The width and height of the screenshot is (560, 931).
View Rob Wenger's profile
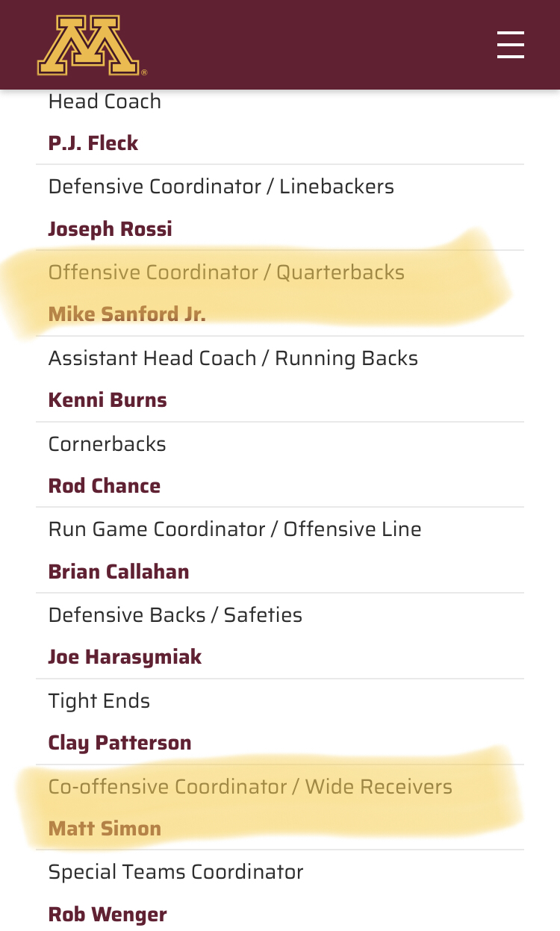(x=108, y=915)
